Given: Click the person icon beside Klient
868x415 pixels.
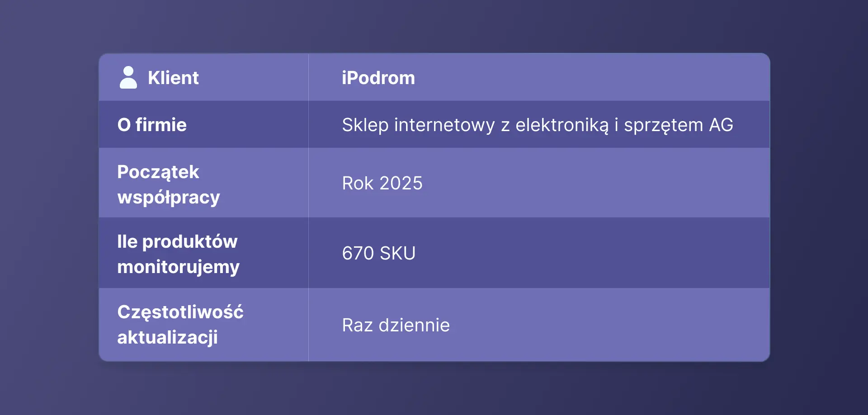Looking at the screenshot, I should 128,78.
